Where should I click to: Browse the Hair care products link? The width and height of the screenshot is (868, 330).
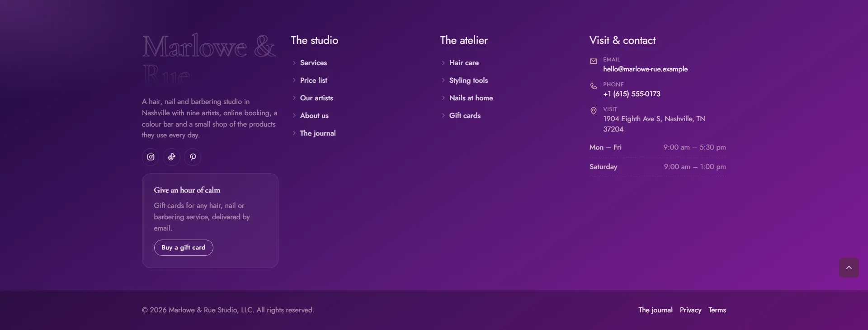(x=464, y=63)
